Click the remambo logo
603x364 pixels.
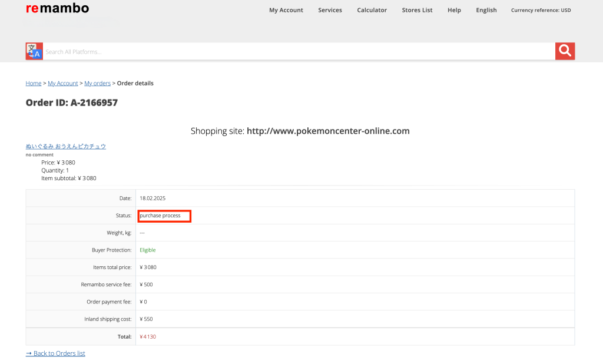(x=57, y=9)
